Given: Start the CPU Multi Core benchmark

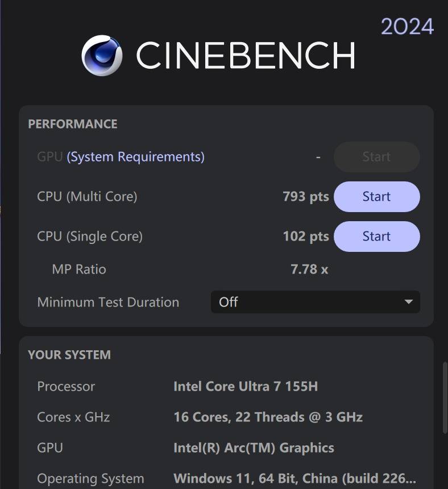Looking at the screenshot, I should tap(376, 197).
